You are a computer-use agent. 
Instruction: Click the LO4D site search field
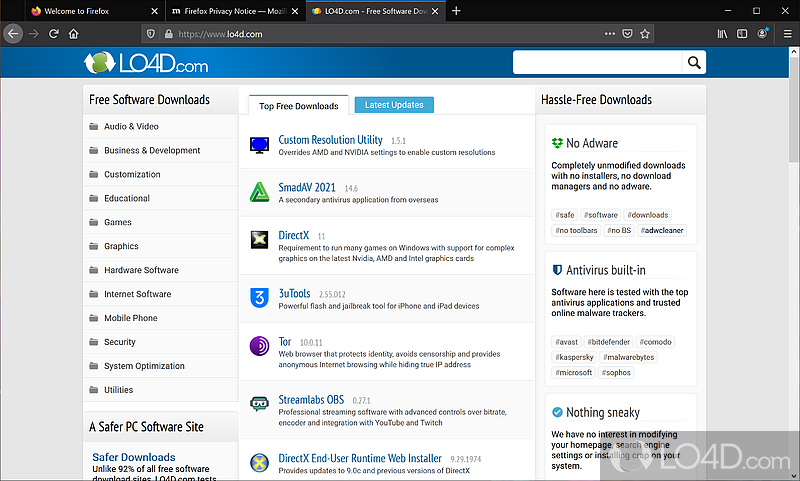[x=596, y=63]
